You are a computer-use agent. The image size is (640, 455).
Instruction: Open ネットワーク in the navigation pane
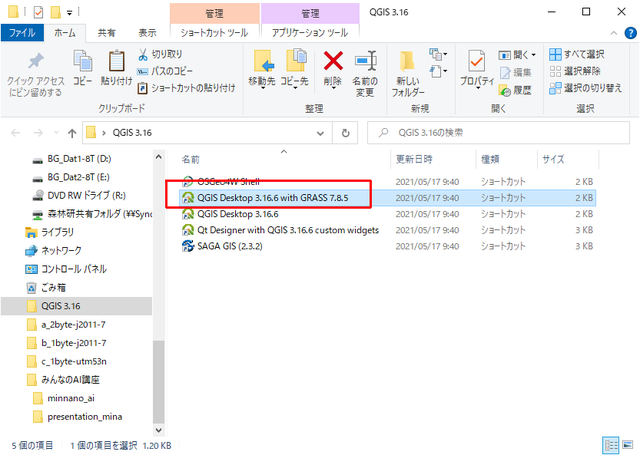[x=53, y=251]
